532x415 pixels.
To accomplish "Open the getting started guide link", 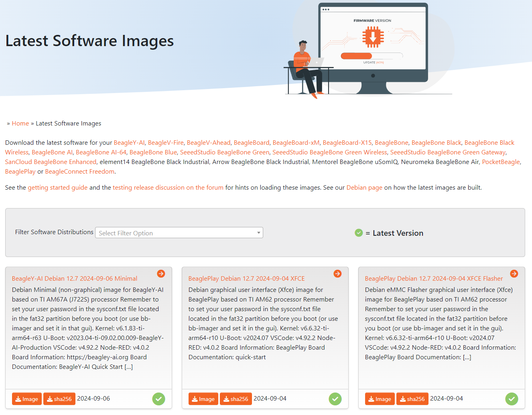I will (58, 188).
